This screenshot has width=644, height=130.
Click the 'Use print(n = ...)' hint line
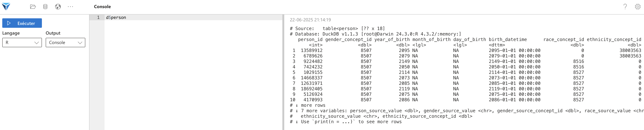click(346, 122)
